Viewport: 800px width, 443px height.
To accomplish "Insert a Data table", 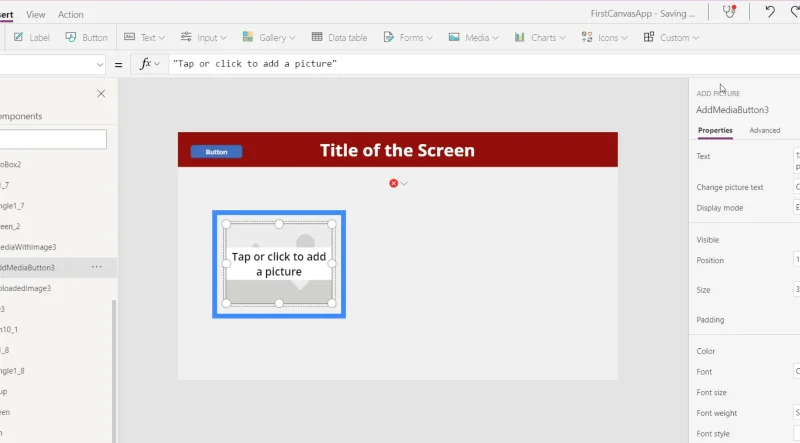I will 339,37.
